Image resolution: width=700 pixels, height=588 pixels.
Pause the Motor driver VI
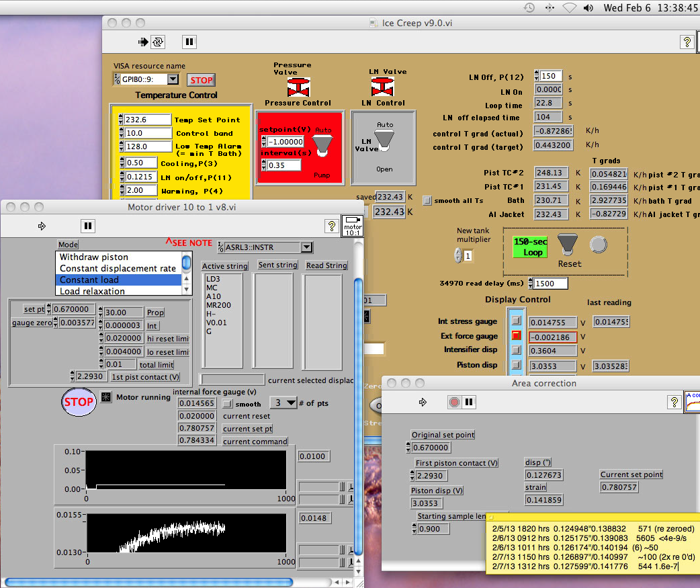tap(87, 226)
